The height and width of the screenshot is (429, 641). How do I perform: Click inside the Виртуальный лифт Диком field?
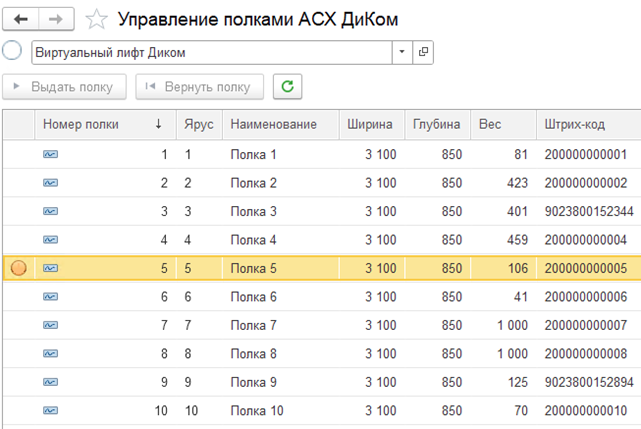point(210,52)
